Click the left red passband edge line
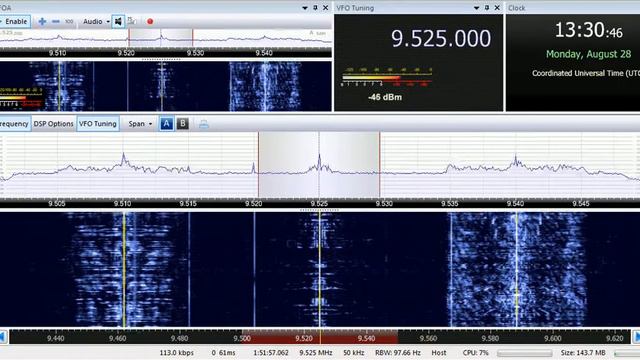 pyautogui.click(x=258, y=165)
